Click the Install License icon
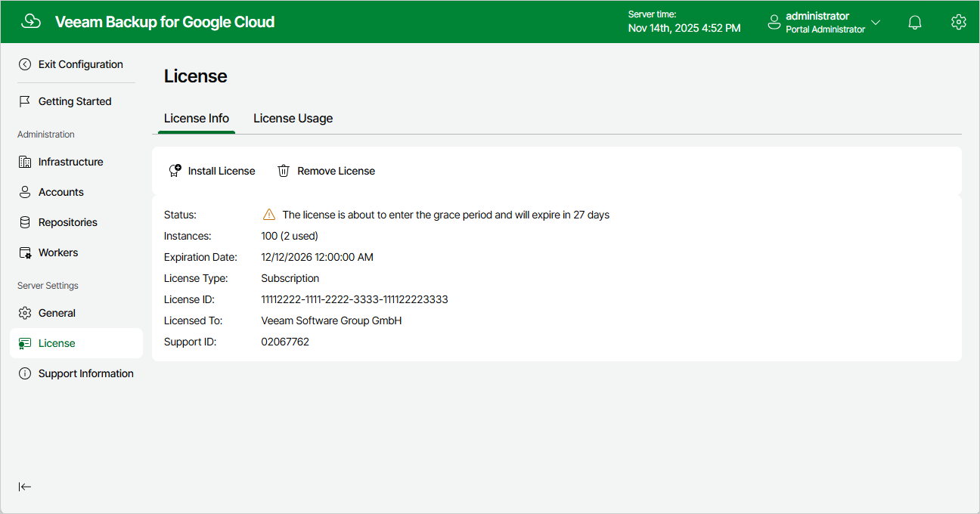This screenshot has height=514, width=980. point(175,171)
